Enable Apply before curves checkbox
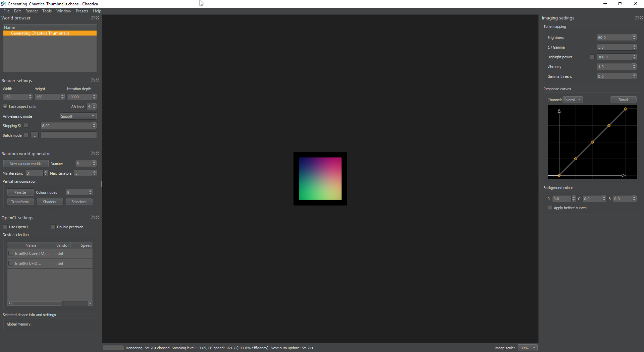Screen dimensions: 644x352 click(x=550, y=208)
